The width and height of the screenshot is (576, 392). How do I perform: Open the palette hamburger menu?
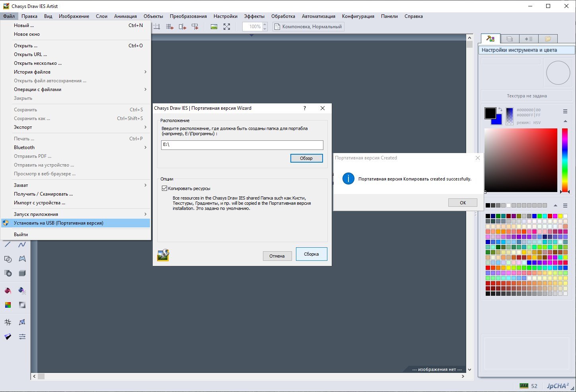pos(565,206)
